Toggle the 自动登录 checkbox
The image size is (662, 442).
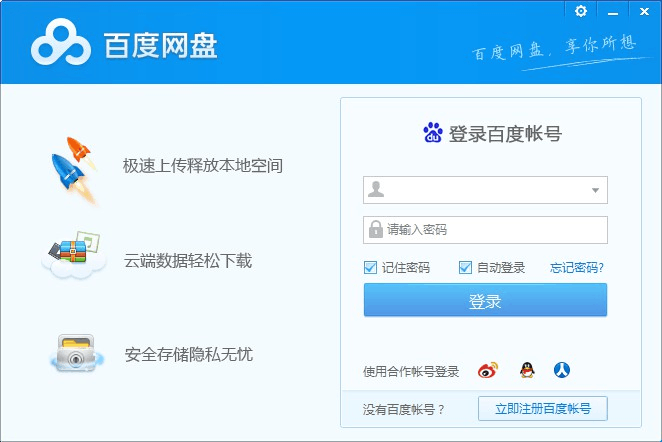465,267
